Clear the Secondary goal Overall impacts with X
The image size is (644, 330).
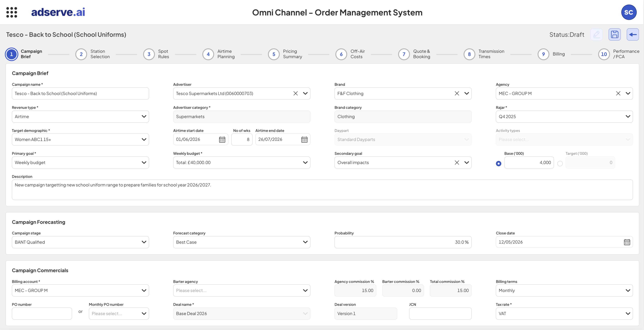coord(456,162)
